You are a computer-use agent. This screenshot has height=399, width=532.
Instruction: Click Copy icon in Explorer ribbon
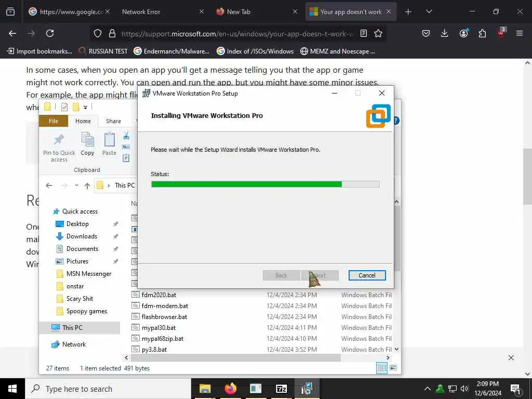click(x=87, y=144)
